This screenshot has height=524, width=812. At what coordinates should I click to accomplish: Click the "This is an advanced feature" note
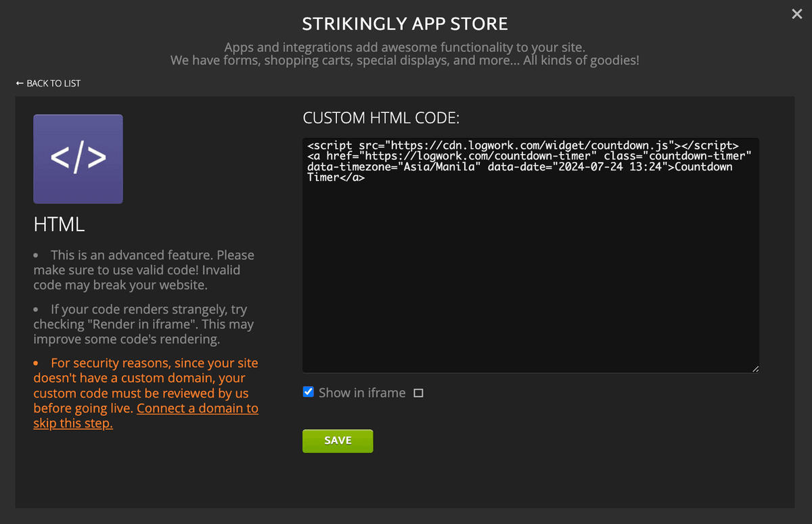pyautogui.click(x=144, y=270)
